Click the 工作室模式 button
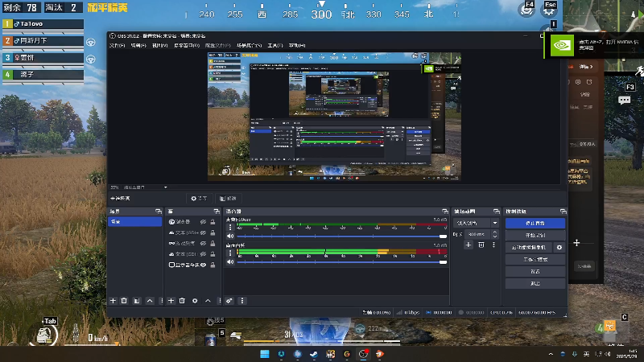 [x=535, y=259]
